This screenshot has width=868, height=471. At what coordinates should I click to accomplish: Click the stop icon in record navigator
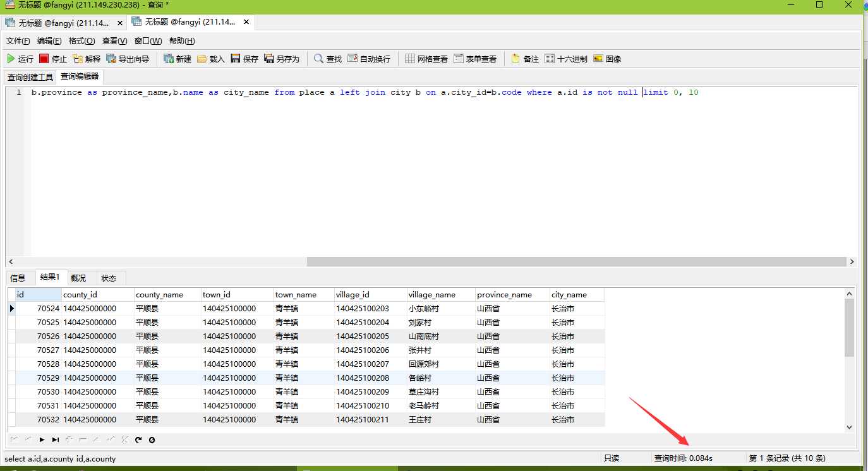click(152, 439)
